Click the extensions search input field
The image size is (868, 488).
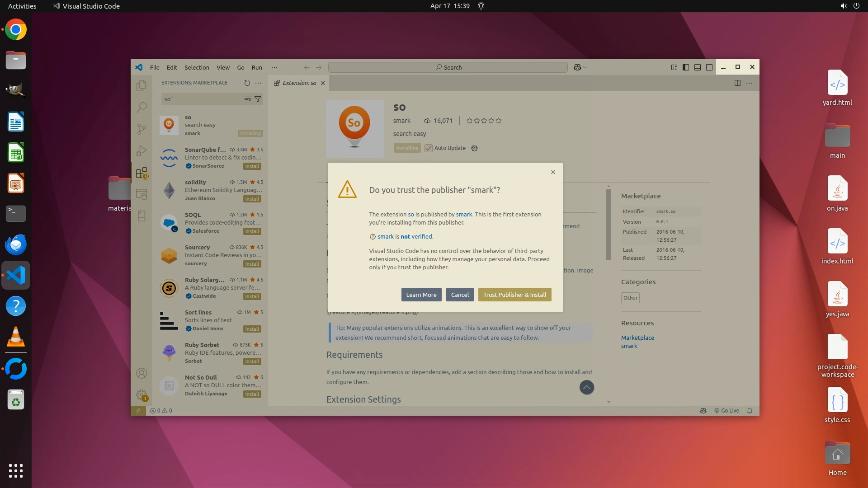point(201,99)
